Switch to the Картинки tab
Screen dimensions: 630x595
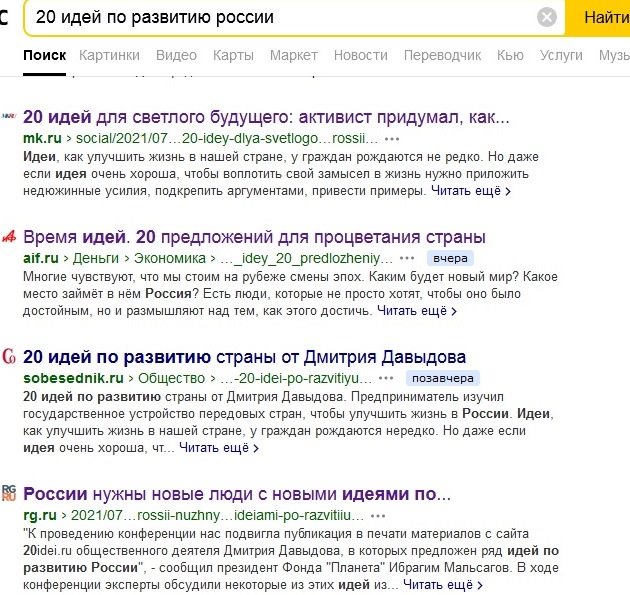pyautogui.click(x=109, y=55)
